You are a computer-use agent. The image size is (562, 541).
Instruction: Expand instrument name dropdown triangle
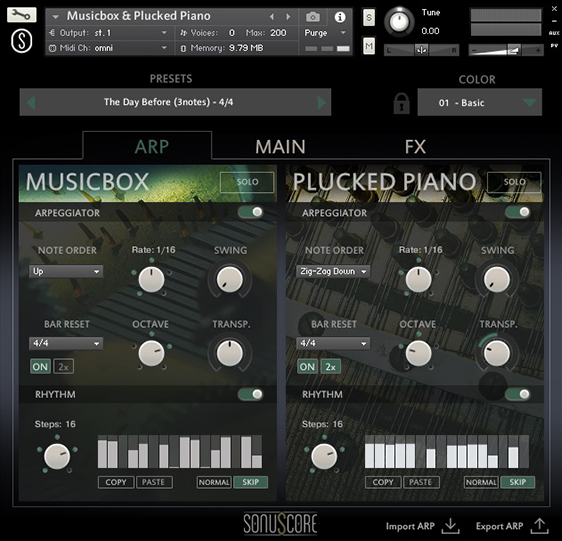coord(56,17)
